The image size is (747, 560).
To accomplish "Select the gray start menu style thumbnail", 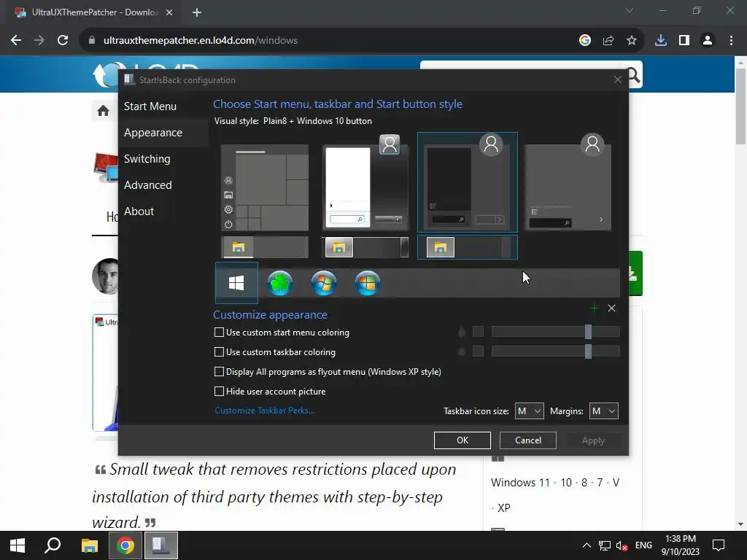I will click(x=568, y=182).
